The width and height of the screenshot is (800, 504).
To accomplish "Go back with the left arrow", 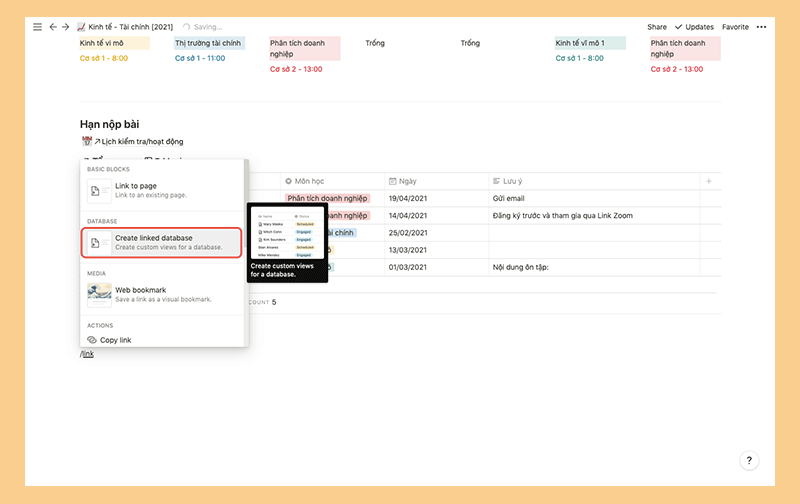I will [53, 27].
